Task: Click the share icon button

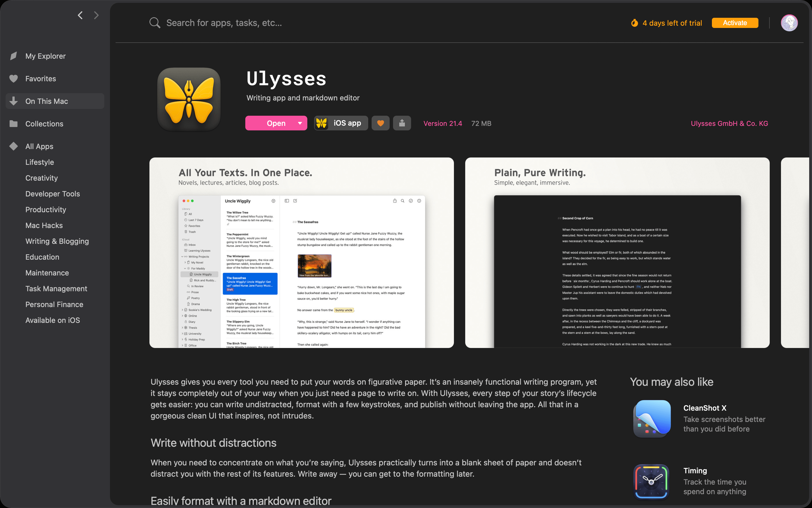Action: (x=402, y=123)
